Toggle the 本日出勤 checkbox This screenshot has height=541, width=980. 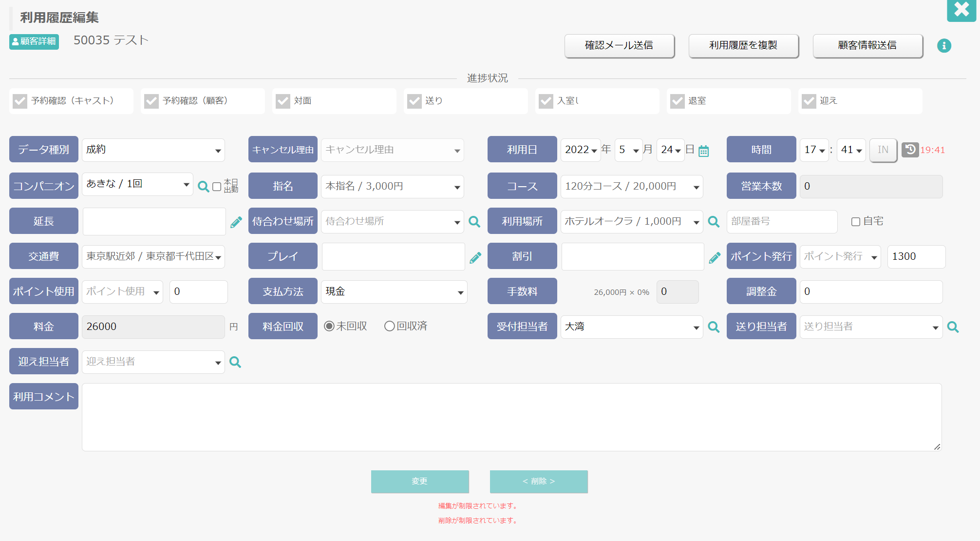pos(217,187)
